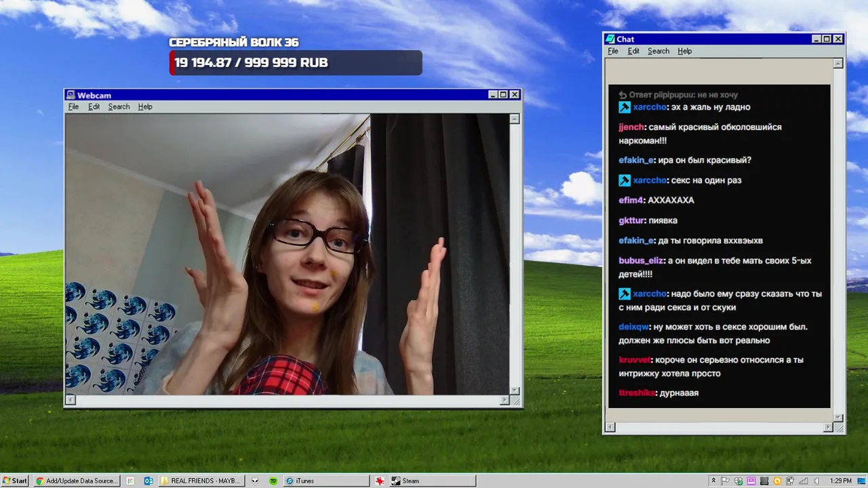Open the Windows Start button
868x488 pixels.
pos(15,481)
